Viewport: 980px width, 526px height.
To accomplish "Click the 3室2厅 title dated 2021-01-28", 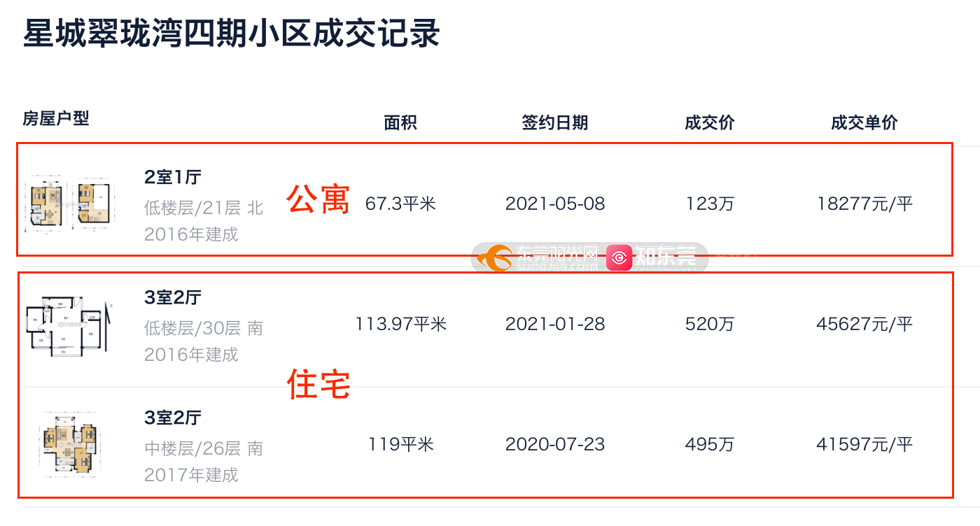I will click(172, 297).
